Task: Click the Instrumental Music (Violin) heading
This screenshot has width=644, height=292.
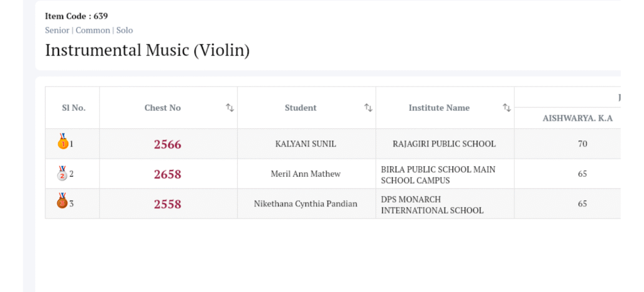Action: (x=147, y=50)
